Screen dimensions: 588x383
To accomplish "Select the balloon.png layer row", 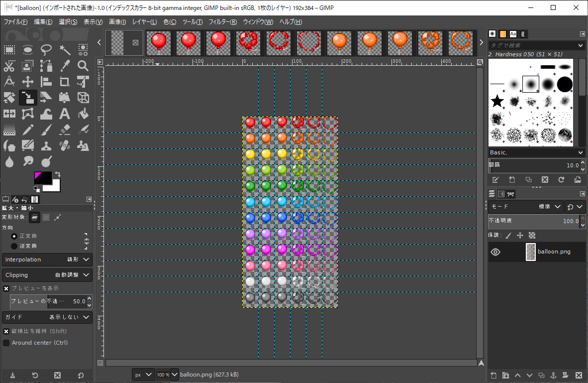I will (x=536, y=252).
